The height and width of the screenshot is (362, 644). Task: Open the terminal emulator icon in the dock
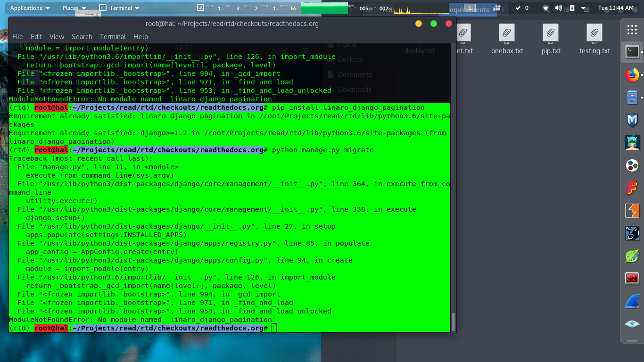pyautogui.click(x=632, y=52)
